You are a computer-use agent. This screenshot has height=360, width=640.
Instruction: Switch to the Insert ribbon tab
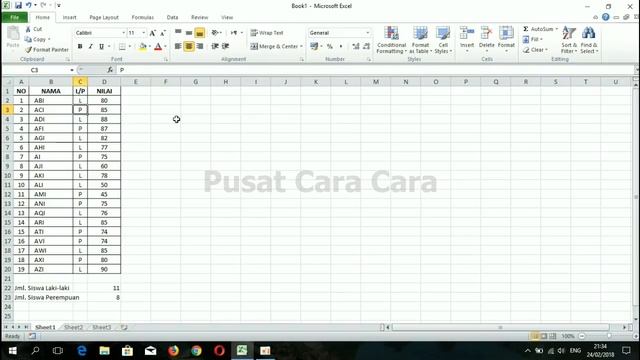click(69, 17)
